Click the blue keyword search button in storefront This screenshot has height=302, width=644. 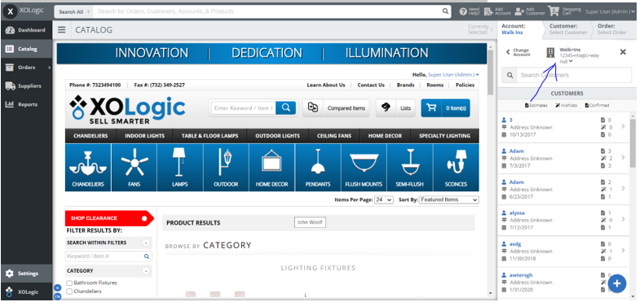coord(286,108)
